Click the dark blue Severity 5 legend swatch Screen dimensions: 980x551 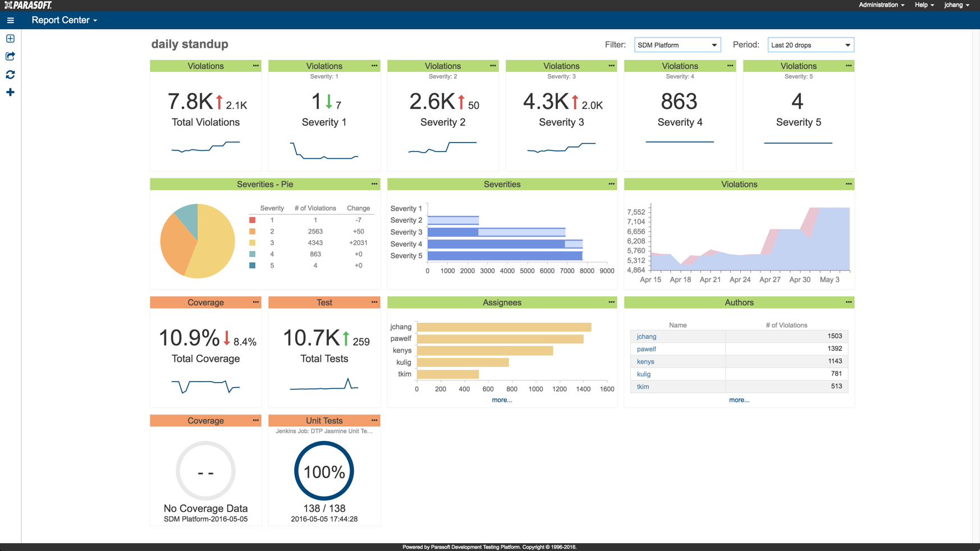(x=253, y=265)
